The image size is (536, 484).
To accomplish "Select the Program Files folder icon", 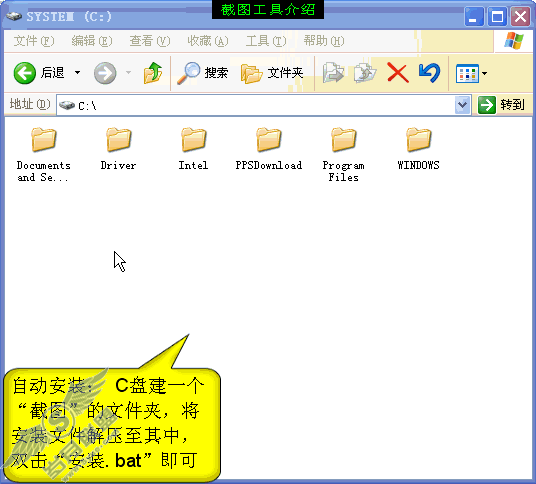I will (344, 139).
